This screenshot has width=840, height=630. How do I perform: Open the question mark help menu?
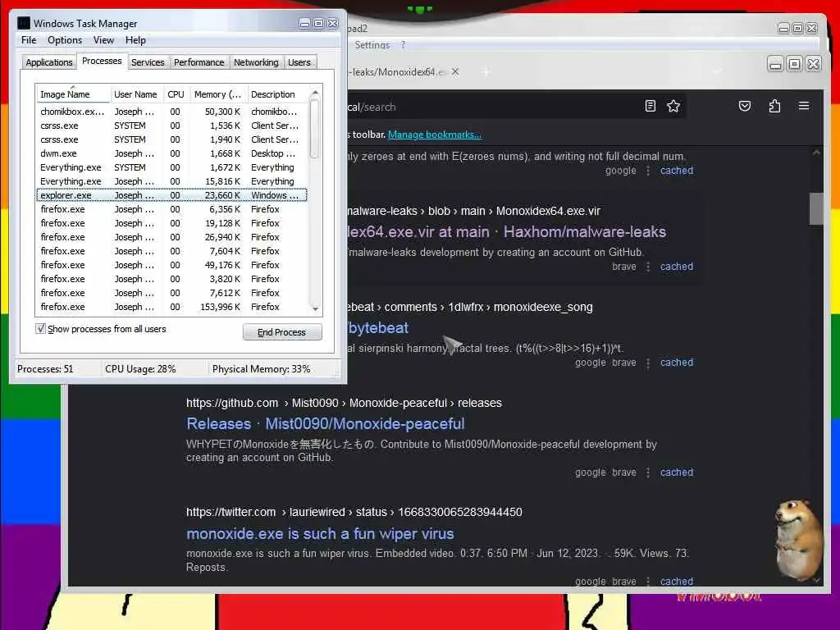click(403, 46)
